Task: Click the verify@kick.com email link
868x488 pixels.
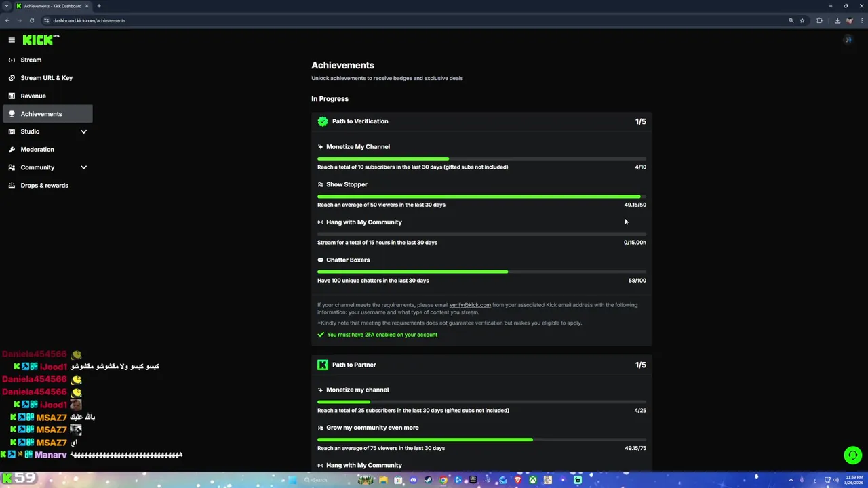Action: (470, 305)
